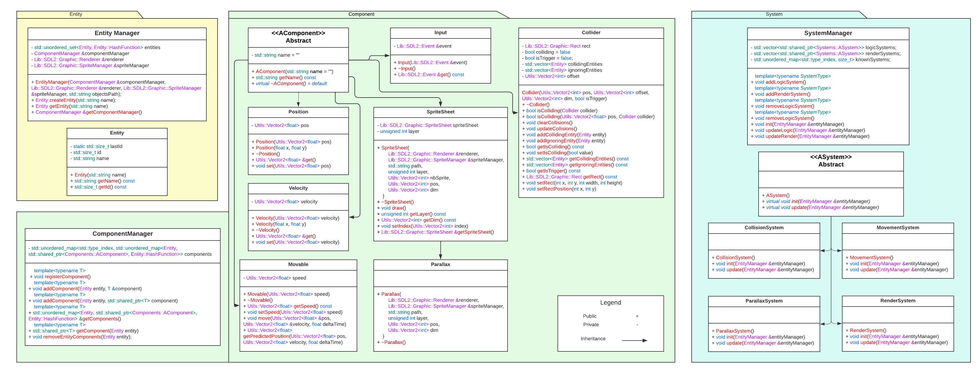Click the ComponentManager class header
The image size is (980, 379).
tap(122, 234)
